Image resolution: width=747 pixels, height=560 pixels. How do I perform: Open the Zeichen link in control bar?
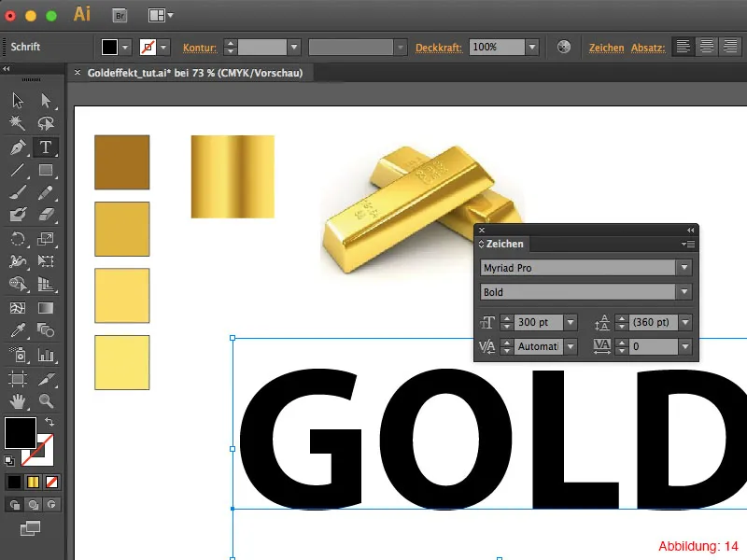click(606, 48)
